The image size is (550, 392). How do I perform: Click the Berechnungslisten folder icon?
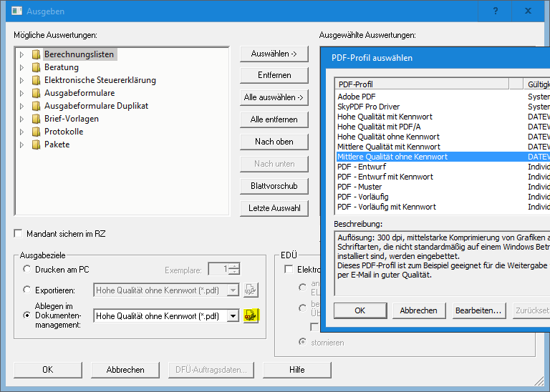(x=36, y=54)
